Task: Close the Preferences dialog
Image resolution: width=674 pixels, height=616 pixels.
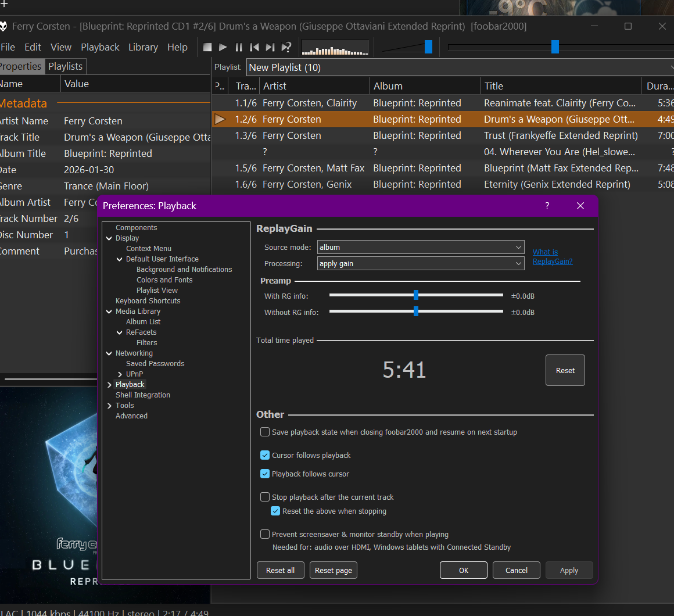Action: pyautogui.click(x=580, y=206)
